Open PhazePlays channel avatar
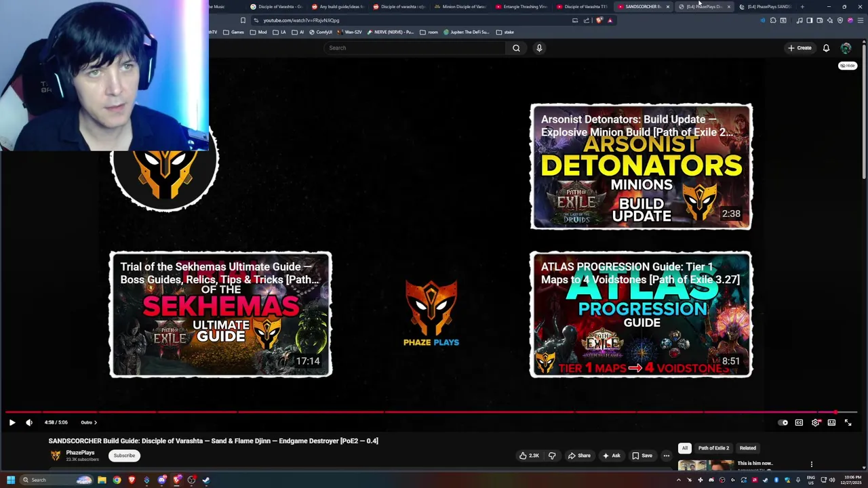868x488 pixels. click(x=56, y=455)
